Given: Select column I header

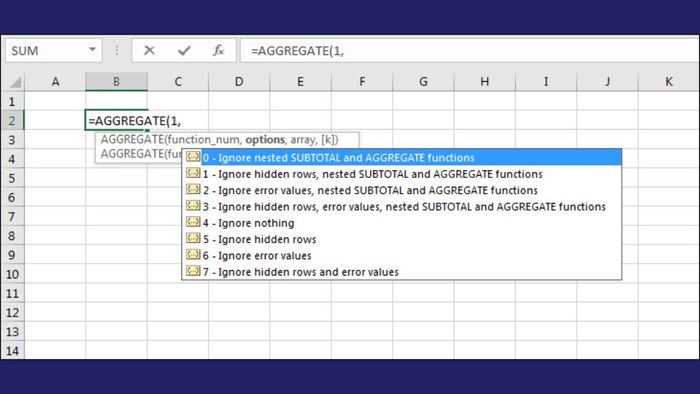Looking at the screenshot, I should point(546,82).
